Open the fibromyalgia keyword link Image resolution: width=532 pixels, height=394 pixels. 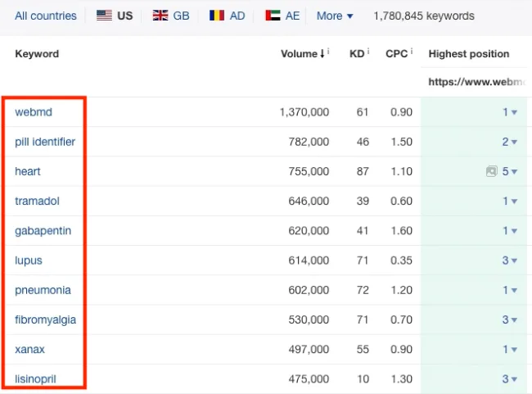(x=46, y=319)
